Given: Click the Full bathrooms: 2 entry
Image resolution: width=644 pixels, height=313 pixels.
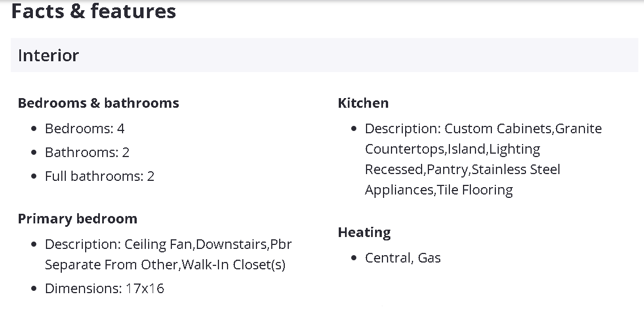Looking at the screenshot, I should [x=99, y=176].
